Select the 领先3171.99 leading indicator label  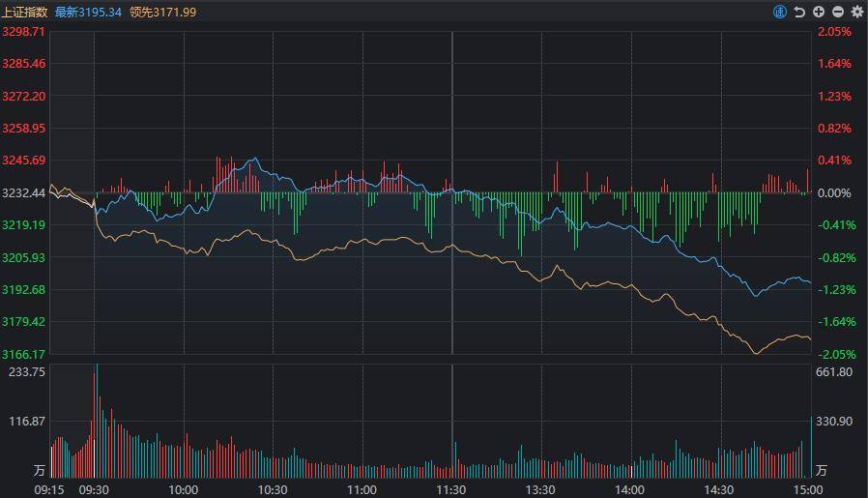click(162, 13)
